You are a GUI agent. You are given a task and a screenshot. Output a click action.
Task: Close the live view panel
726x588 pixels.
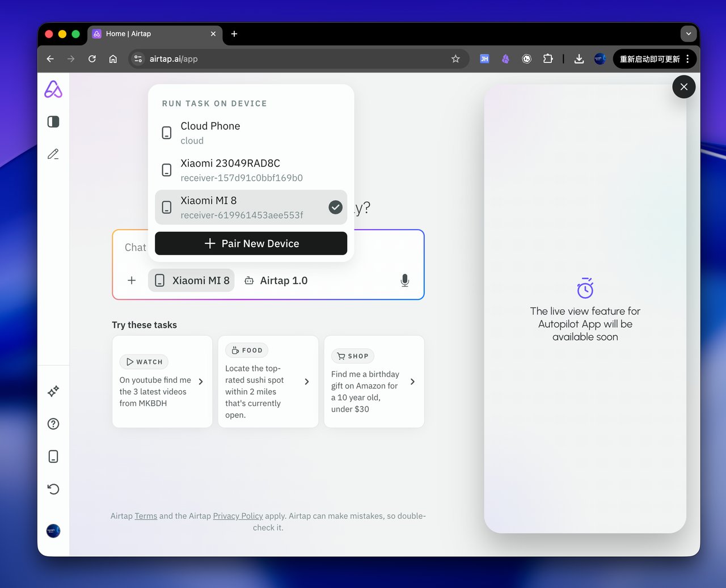(x=684, y=87)
